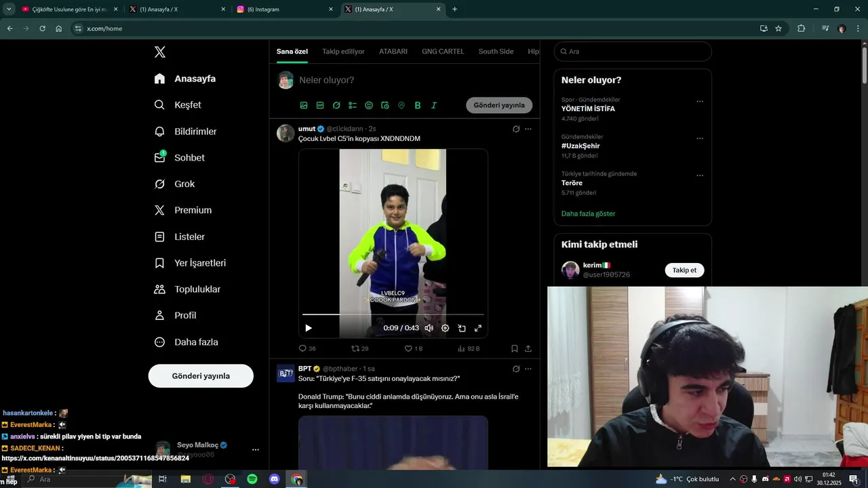The image size is (868, 488).
Task: Open Topluluklar communities
Action: [187, 289]
